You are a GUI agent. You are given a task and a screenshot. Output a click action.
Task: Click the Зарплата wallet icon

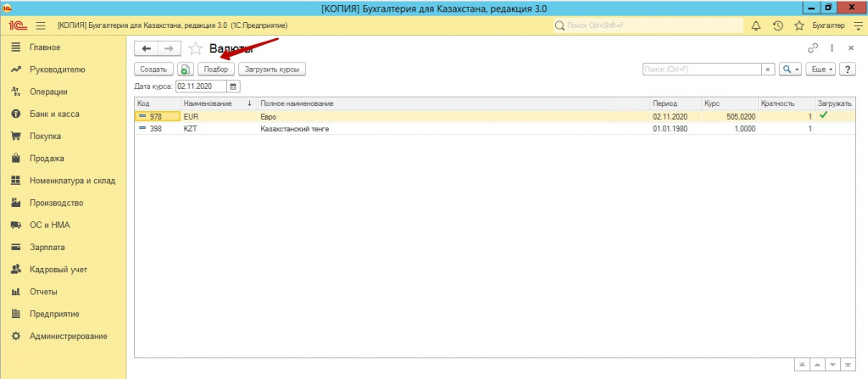pos(16,247)
